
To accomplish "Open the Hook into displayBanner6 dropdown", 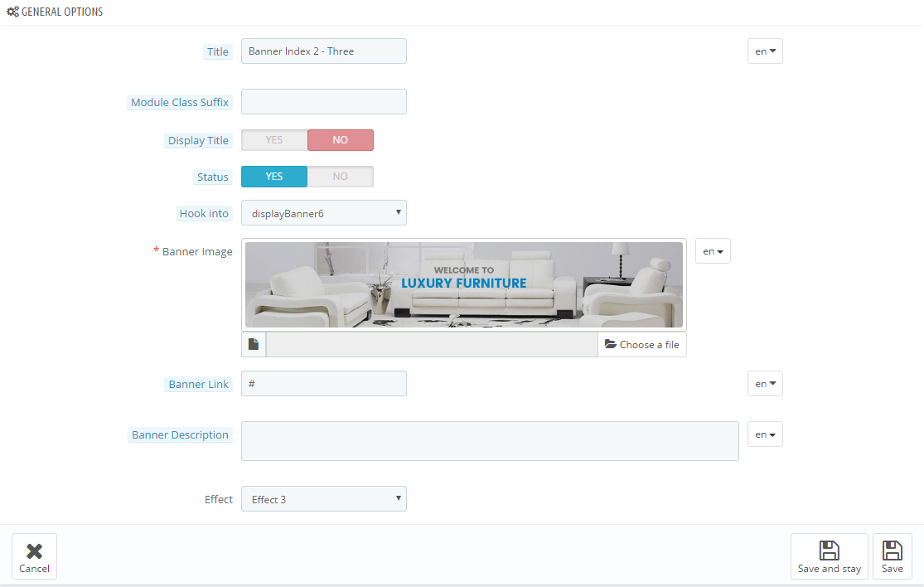I will [323, 213].
